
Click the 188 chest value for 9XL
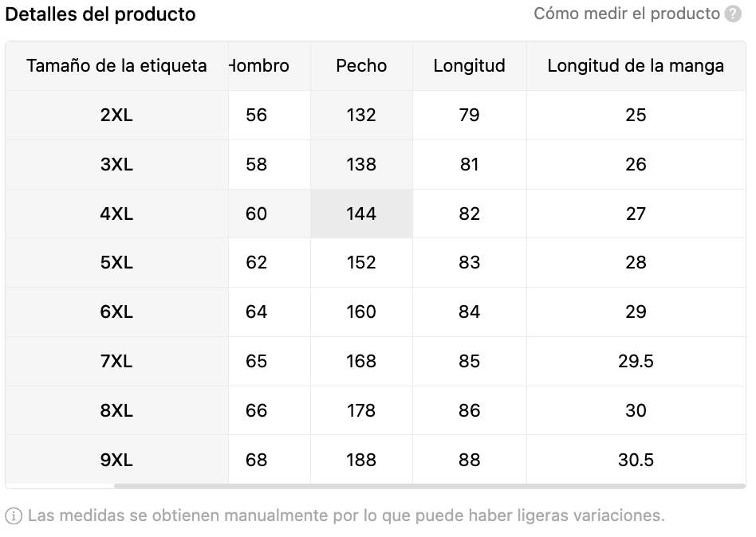(361, 460)
